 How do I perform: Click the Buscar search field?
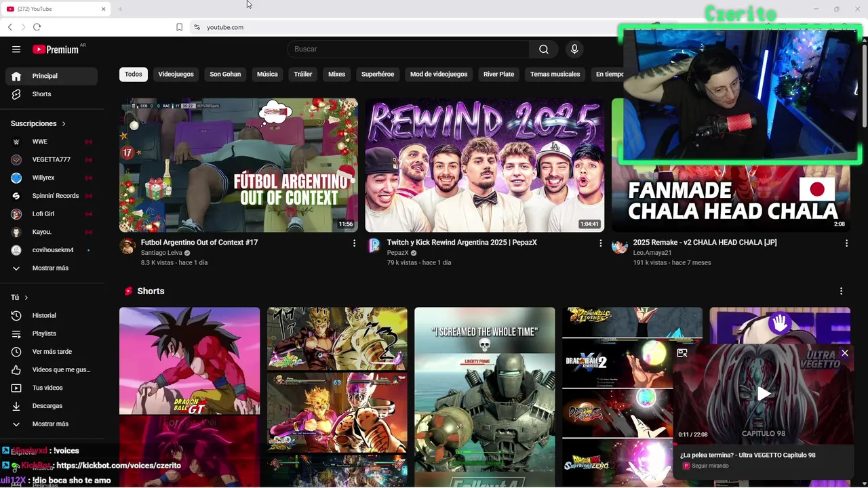pyautogui.click(x=408, y=49)
